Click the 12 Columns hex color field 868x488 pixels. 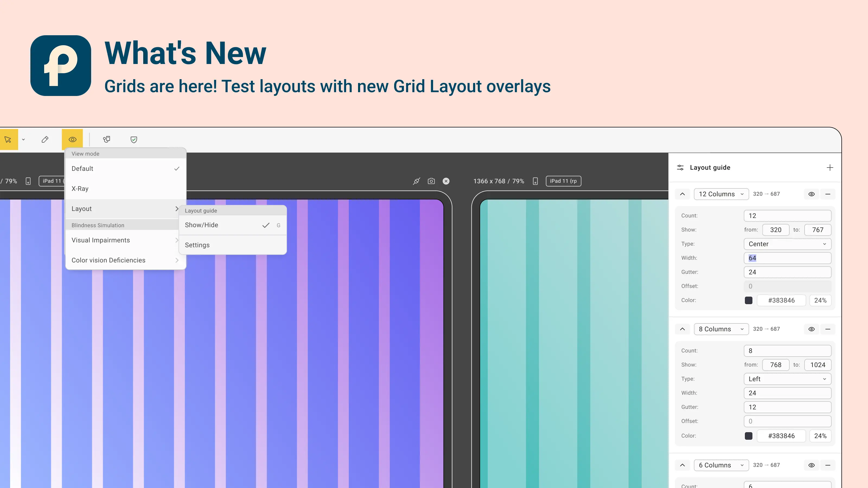pos(781,300)
